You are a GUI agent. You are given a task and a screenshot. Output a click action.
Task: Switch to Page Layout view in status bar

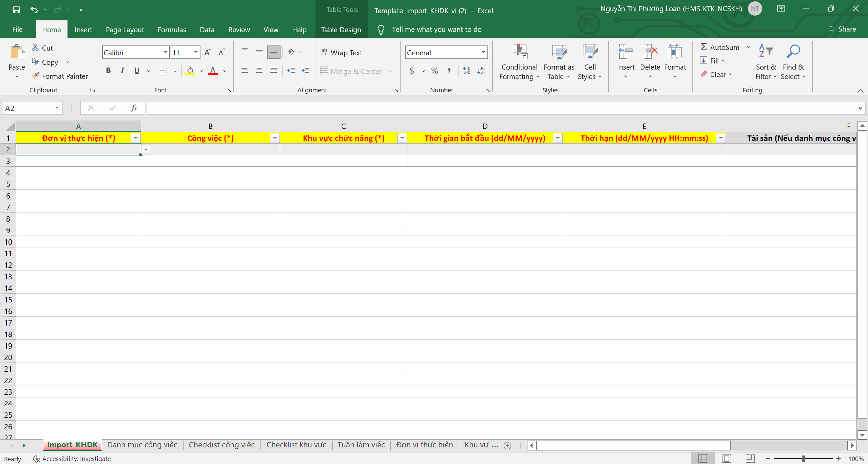click(x=726, y=459)
